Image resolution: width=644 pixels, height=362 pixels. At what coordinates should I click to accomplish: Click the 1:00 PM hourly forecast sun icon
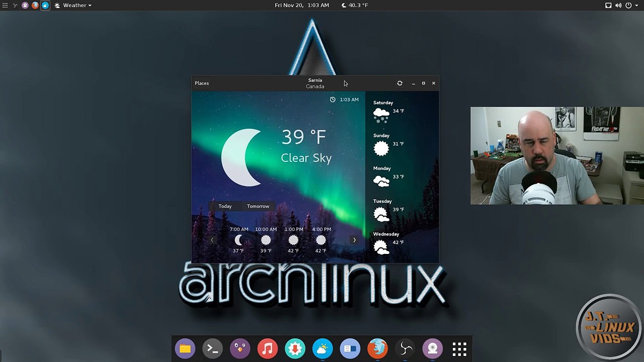293,240
